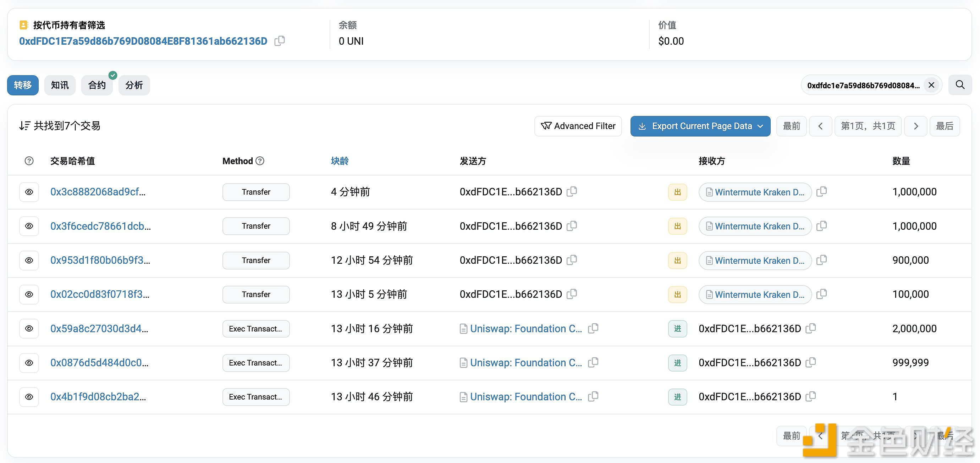Open the 分析 tab
Viewport: 980px width, 463px height.
tap(134, 85)
